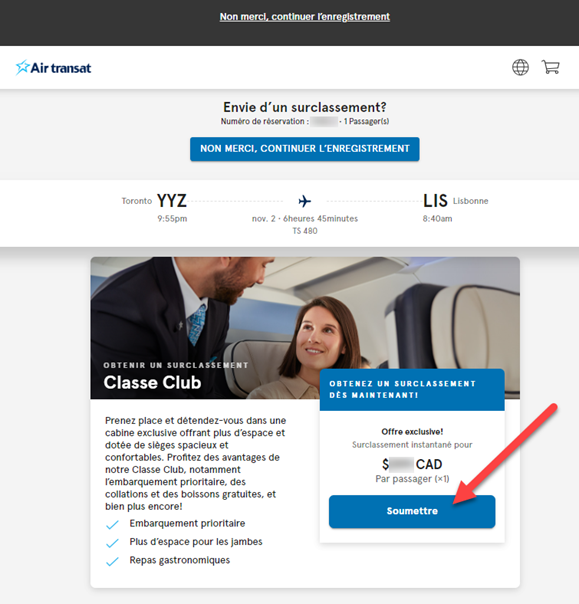The height and width of the screenshot is (604, 579).
Task: Click the TS 480 flight number
Action: (x=305, y=231)
